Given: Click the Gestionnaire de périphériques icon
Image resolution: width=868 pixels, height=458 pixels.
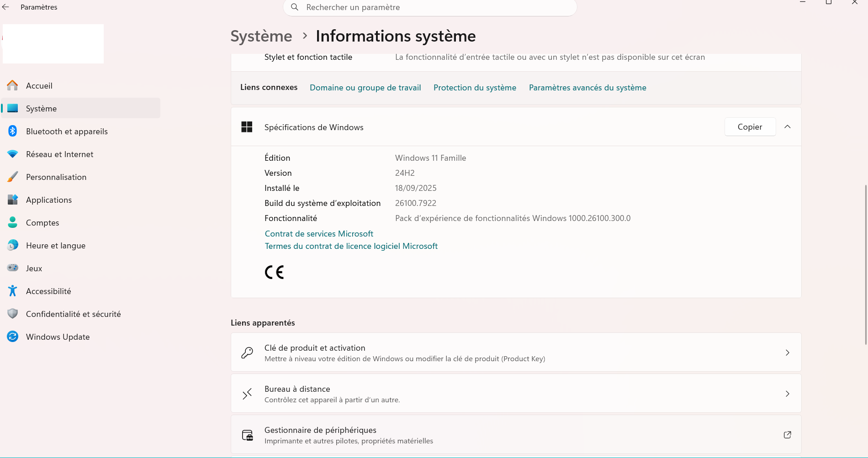Looking at the screenshot, I should click(x=247, y=435).
